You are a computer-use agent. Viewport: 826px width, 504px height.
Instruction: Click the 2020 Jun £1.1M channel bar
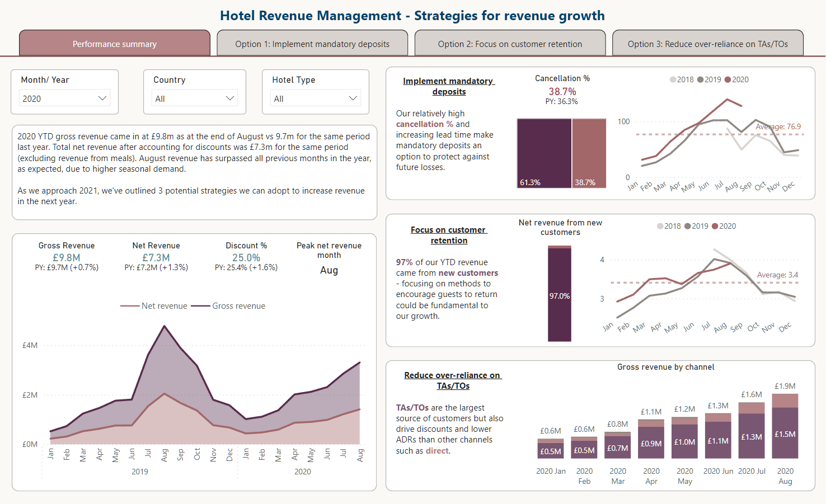pos(718,440)
